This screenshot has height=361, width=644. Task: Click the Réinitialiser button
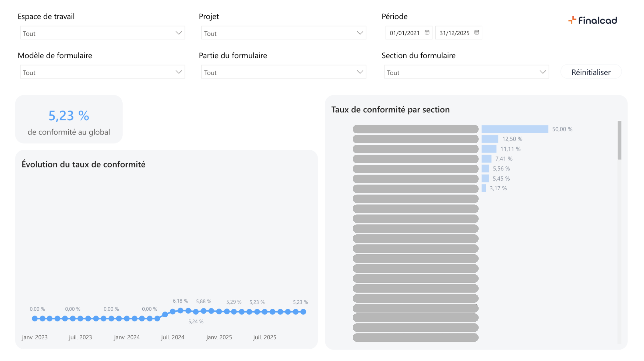591,72
